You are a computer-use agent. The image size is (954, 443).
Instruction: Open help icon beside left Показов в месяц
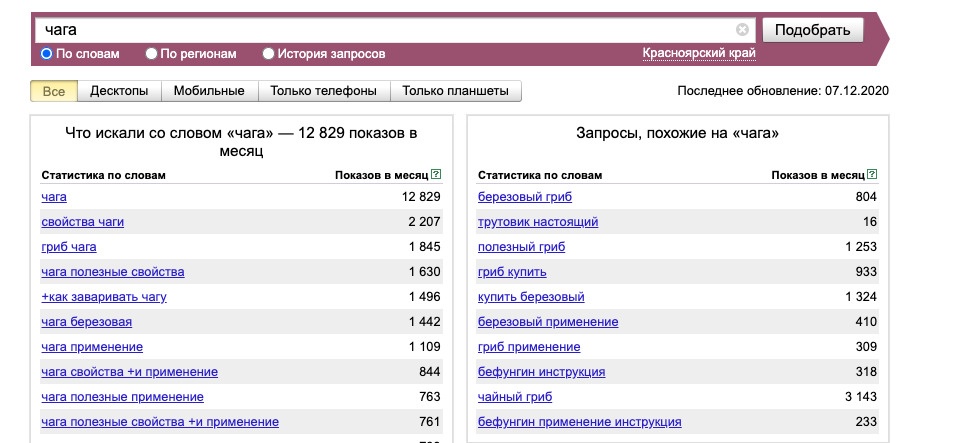[x=436, y=175]
